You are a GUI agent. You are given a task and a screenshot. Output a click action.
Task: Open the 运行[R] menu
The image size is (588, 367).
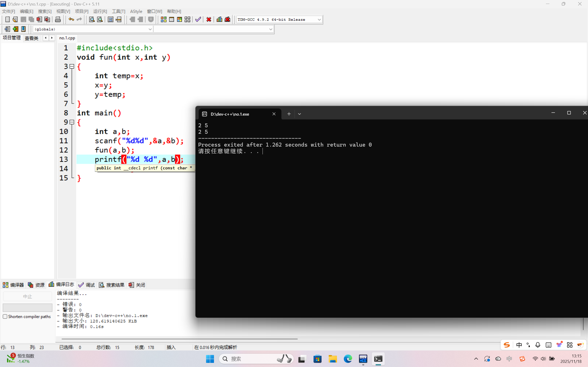pyautogui.click(x=100, y=11)
